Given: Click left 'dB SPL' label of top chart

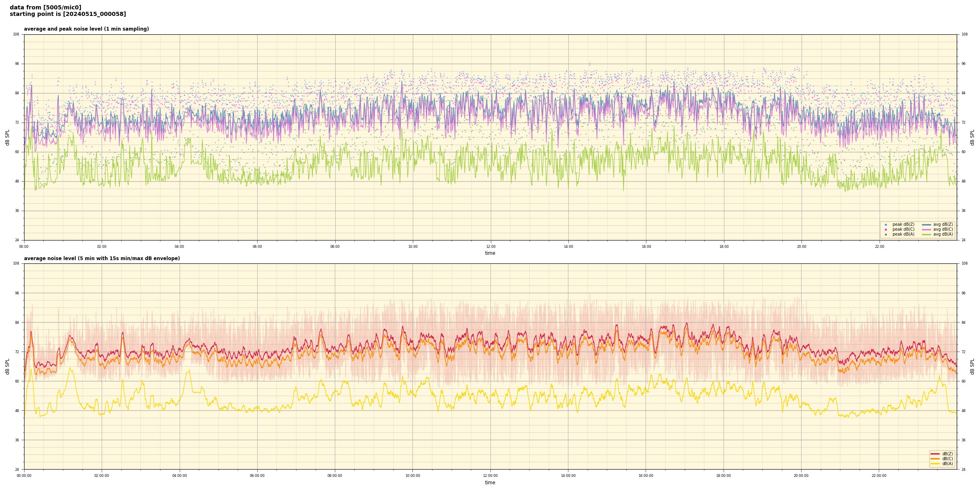Looking at the screenshot, I should (7, 137).
